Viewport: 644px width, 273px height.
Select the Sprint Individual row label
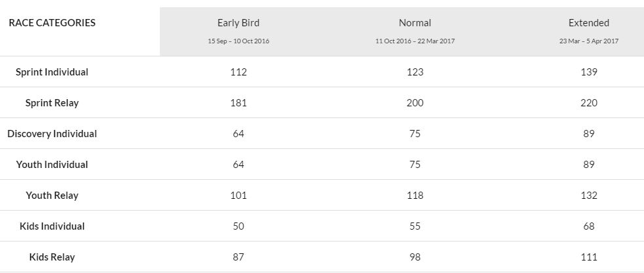(x=52, y=72)
